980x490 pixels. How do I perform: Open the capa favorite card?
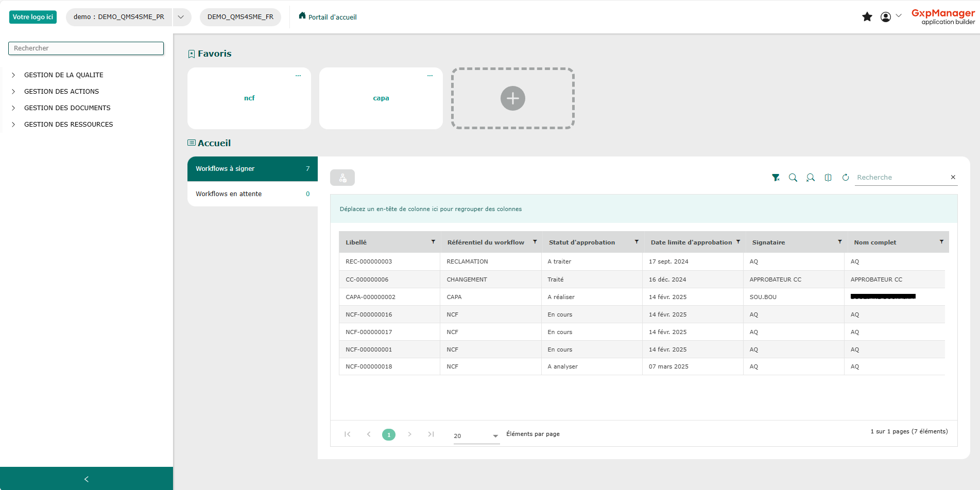381,98
